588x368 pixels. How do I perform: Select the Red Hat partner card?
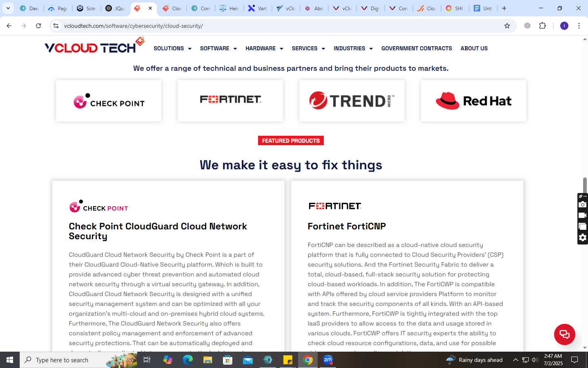click(x=474, y=101)
